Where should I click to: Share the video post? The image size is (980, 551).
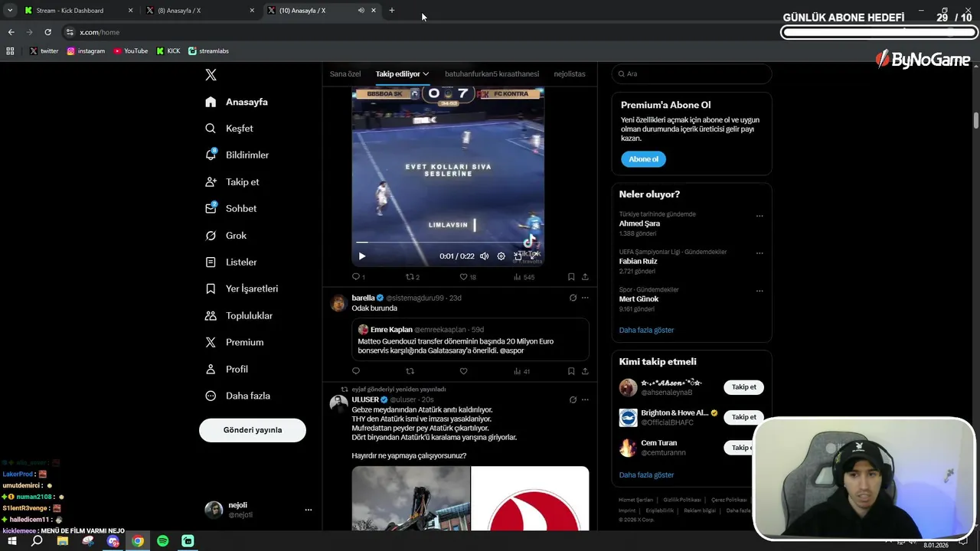tap(585, 277)
